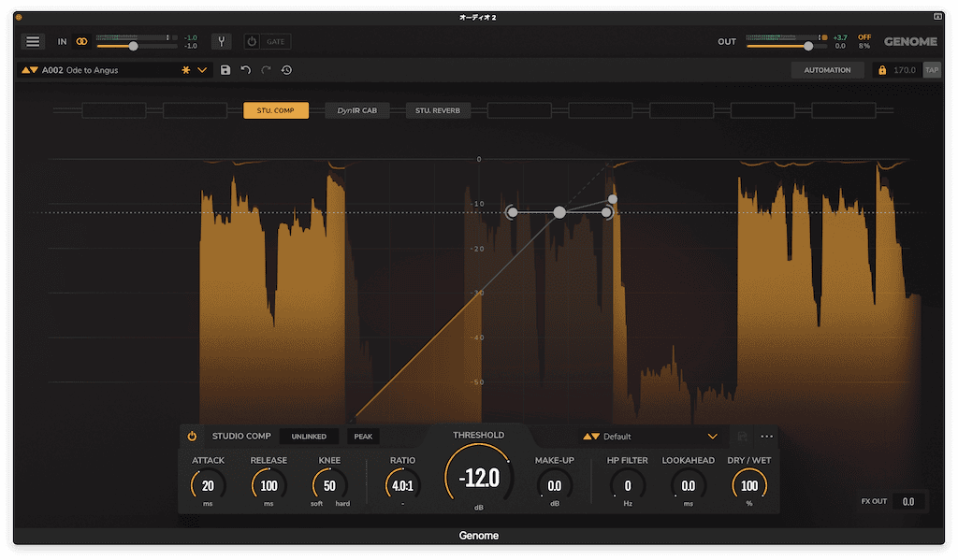Click the ATTACK knob
Screen dimensions: 958x560
(208, 485)
